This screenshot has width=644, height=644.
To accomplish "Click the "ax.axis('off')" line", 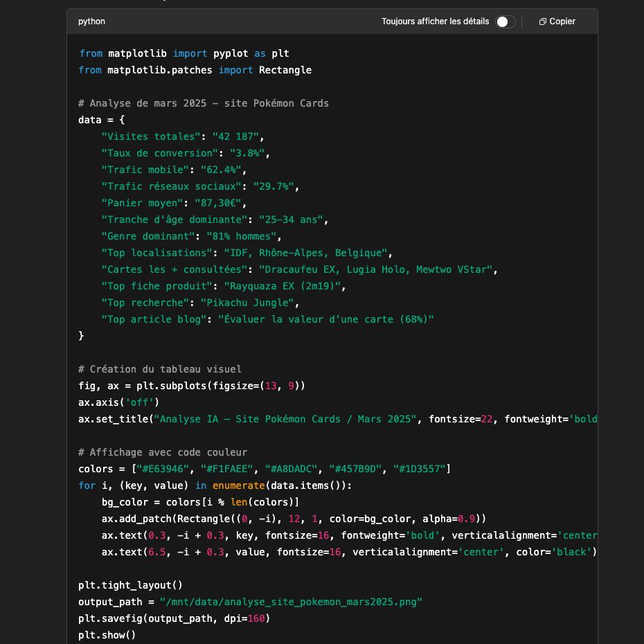I will 118,402.
